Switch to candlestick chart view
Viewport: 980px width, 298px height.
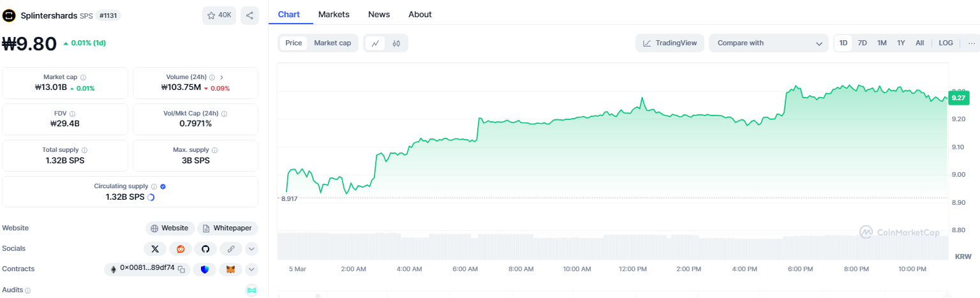click(396, 43)
